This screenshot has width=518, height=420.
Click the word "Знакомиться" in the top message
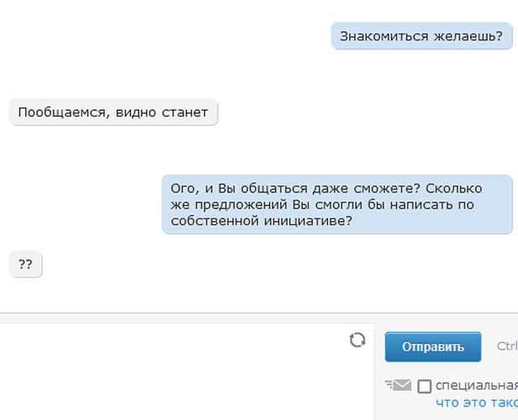(x=375, y=37)
